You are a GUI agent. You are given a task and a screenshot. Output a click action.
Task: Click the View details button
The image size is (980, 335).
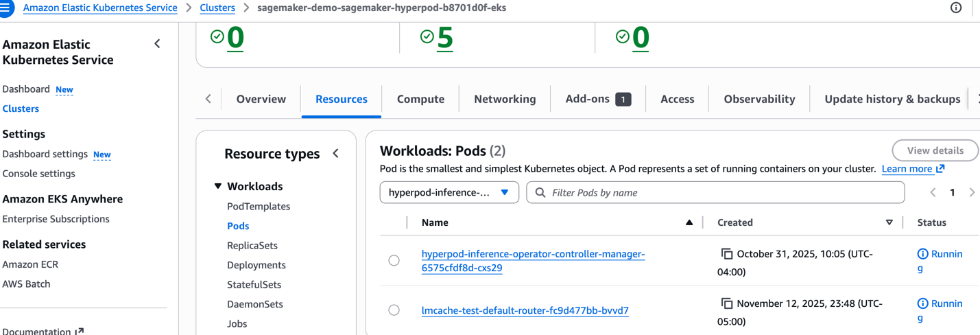[935, 150]
